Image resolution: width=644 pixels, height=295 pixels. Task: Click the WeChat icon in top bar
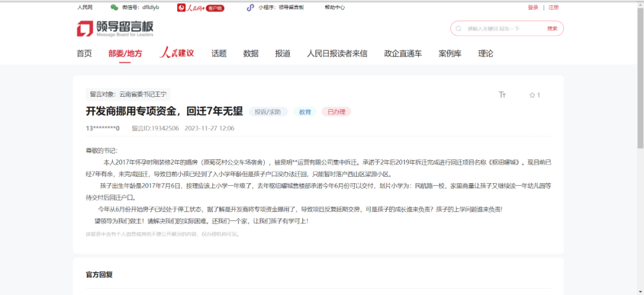(114, 8)
